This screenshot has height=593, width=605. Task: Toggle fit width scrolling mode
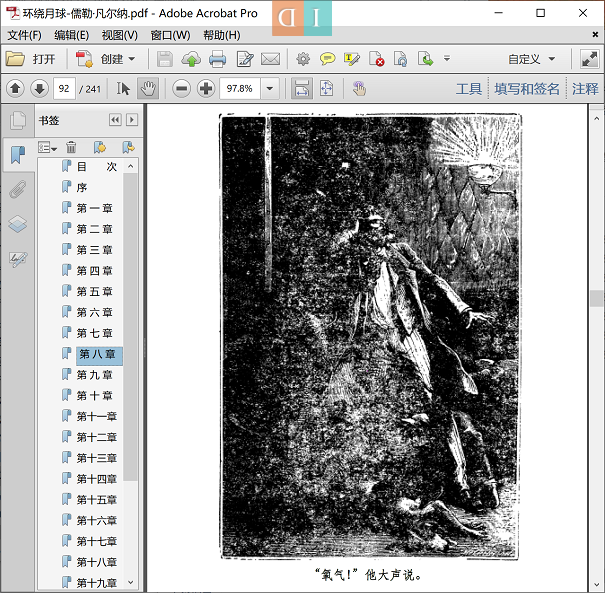(302, 88)
